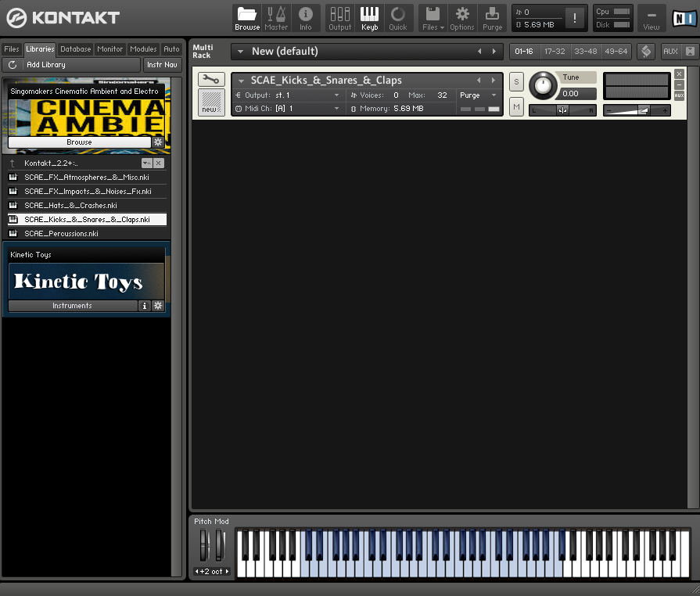Load next multi preset
Image resolution: width=700 pixels, height=596 pixels.
click(494, 52)
